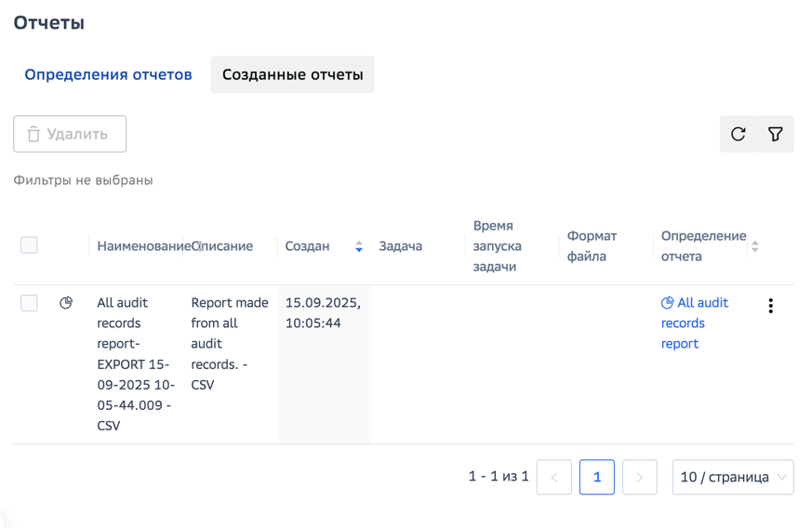812x528 pixels.
Task: Click the Отчеты page heading
Action: coord(48,23)
